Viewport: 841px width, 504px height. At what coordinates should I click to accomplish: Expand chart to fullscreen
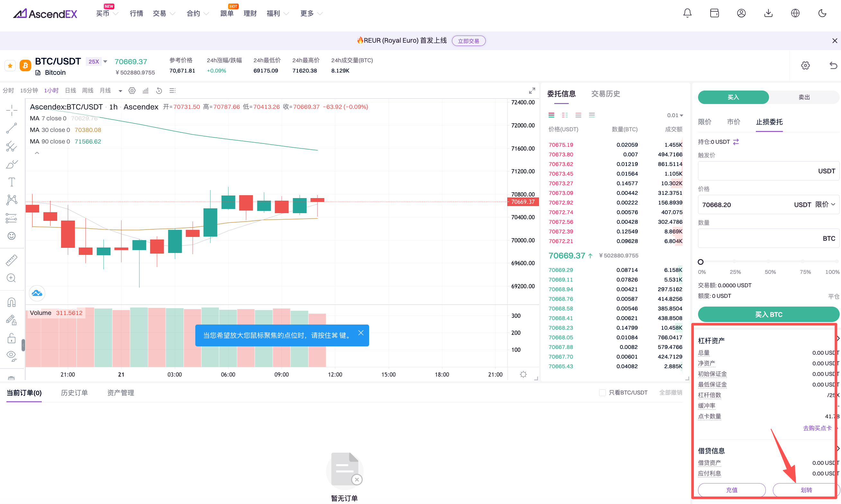532,91
